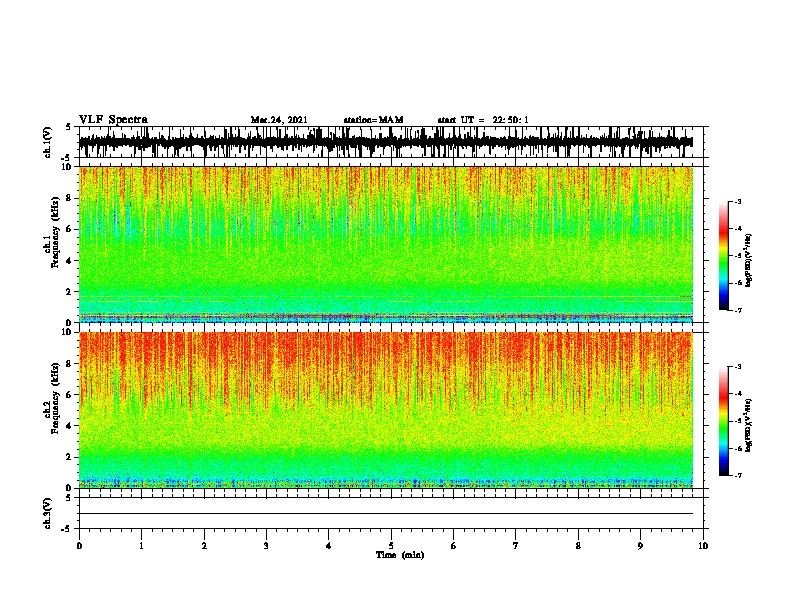Click the ch.1 "Frequency (kHz)" axis label
792x612 pixels.
pyautogui.click(x=55, y=233)
